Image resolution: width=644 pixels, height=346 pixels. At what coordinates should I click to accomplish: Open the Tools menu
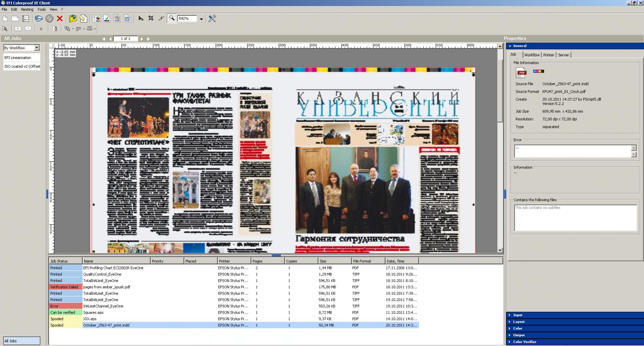coord(42,9)
